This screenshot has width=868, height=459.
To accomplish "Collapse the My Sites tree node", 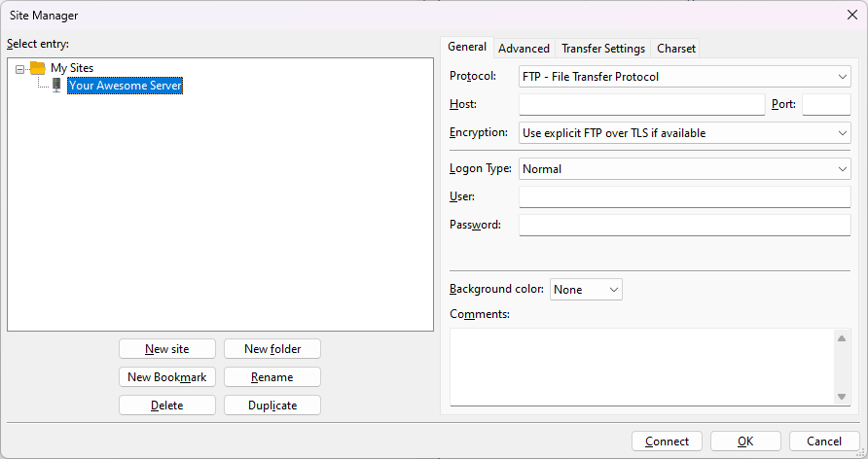I will 20,69.
